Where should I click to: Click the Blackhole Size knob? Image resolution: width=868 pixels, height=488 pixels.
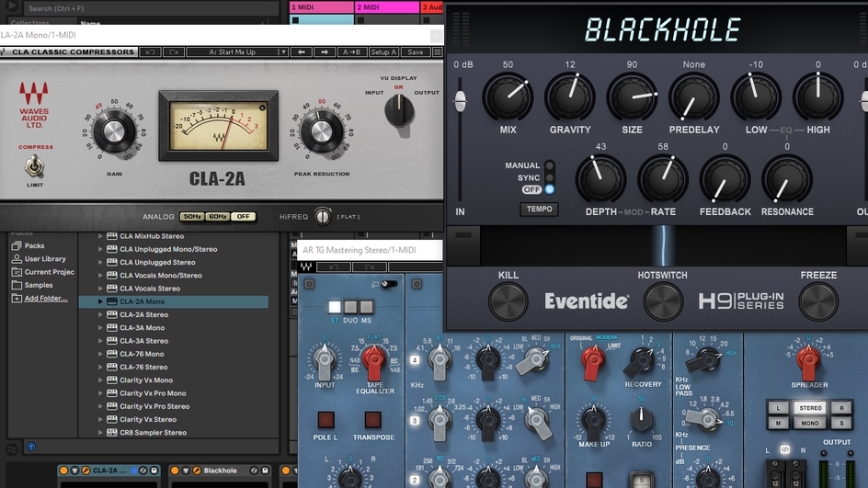pos(632,97)
